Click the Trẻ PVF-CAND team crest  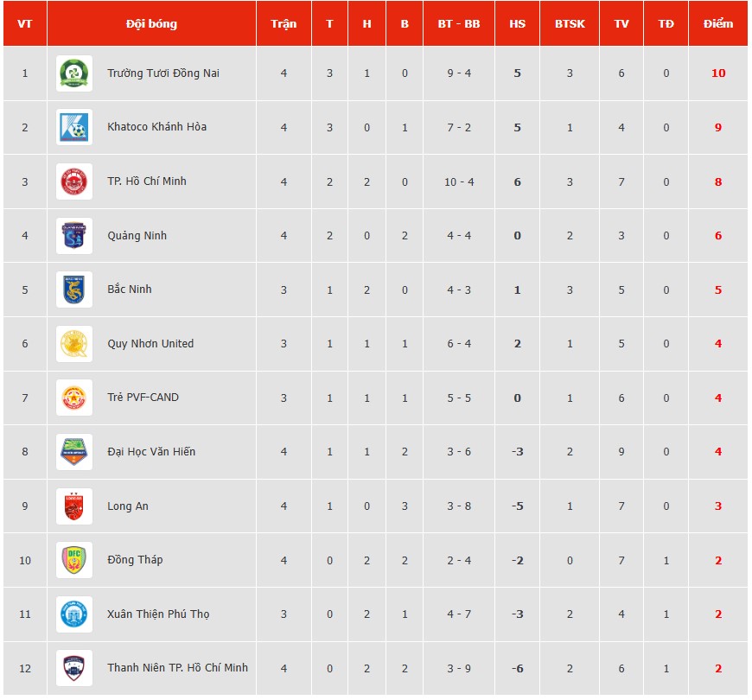(x=74, y=398)
